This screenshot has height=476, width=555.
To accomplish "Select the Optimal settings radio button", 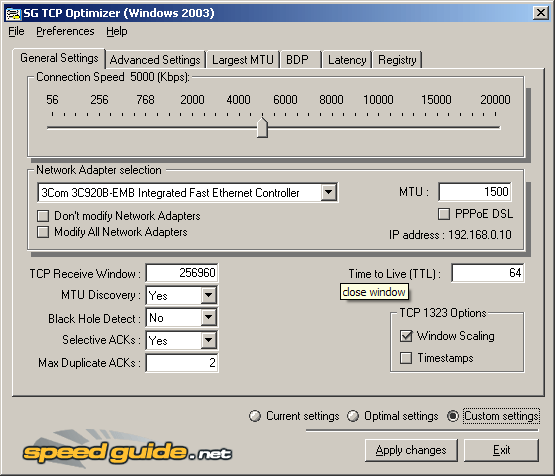I will point(353,416).
